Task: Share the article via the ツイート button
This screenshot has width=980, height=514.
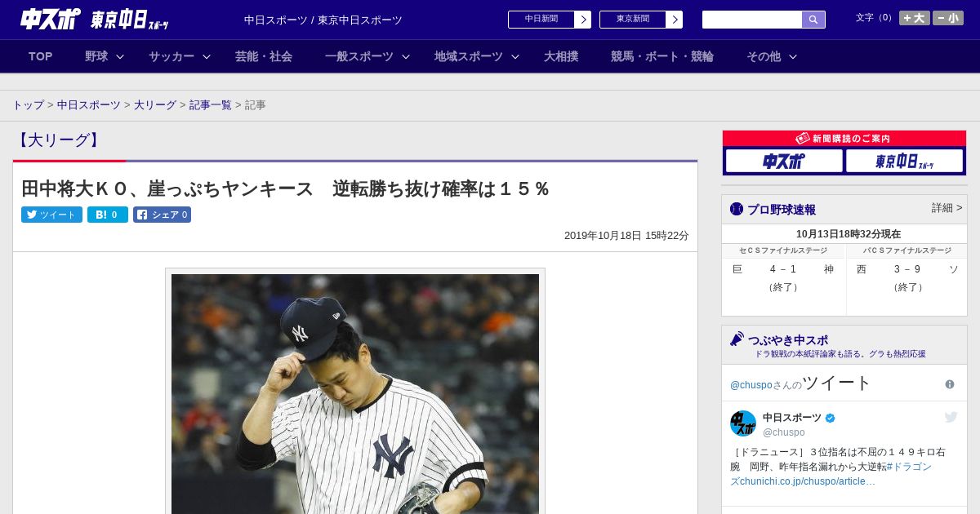Action: pyautogui.click(x=51, y=215)
